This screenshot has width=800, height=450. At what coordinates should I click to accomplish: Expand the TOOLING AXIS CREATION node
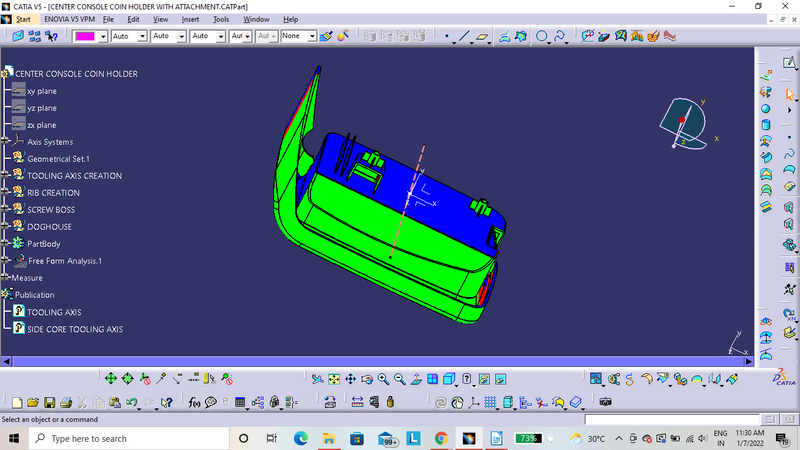click(x=5, y=174)
